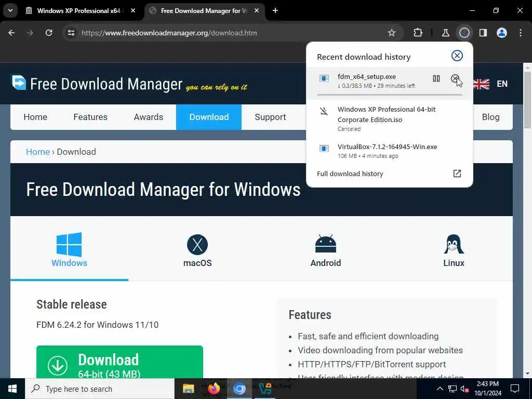
Task: Click the green Download 64-bit button
Action: [x=119, y=362]
